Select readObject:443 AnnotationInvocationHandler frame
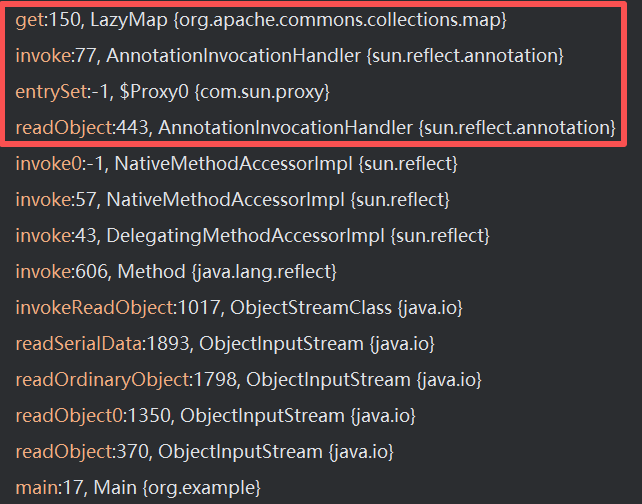The height and width of the screenshot is (504, 642). [315, 128]
